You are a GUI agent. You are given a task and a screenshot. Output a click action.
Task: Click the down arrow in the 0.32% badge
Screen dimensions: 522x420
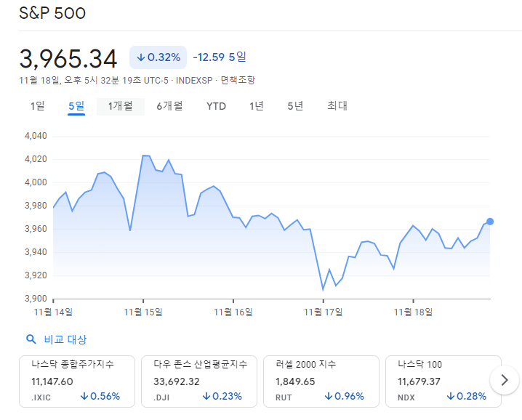click(x=141, y=57)
